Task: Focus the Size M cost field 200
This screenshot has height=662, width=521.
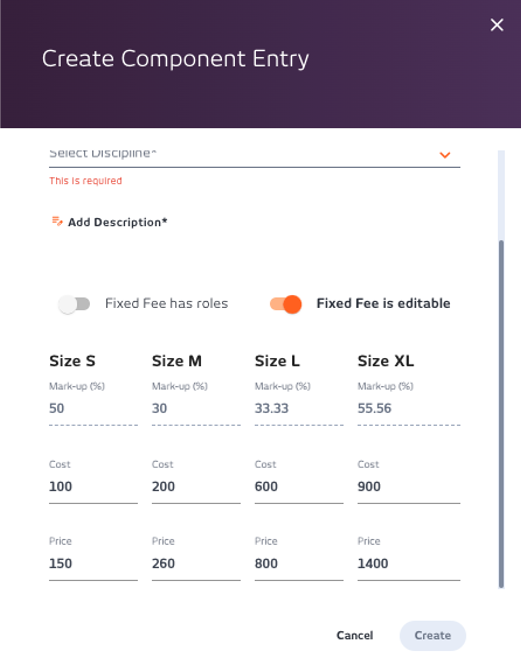Action: click(196, 486)
